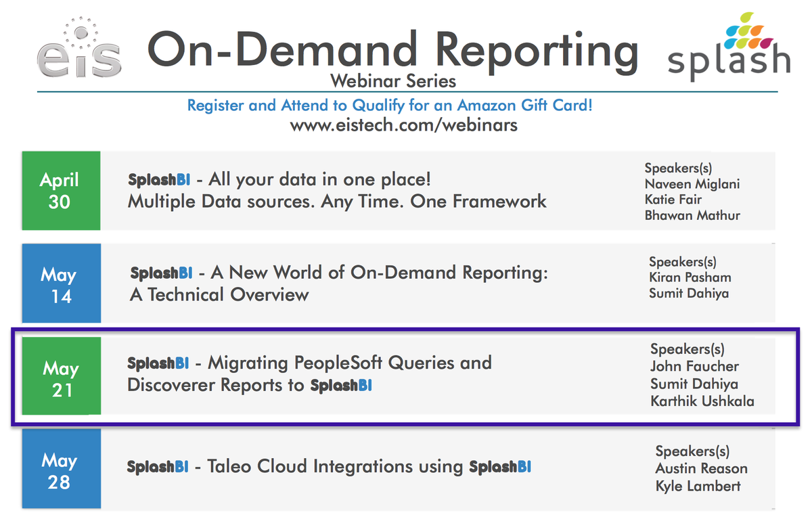Click 'Discoverer Reports to SplashBI' line
The width and height of the screenshot is (812, 521).
pos(250,385)
